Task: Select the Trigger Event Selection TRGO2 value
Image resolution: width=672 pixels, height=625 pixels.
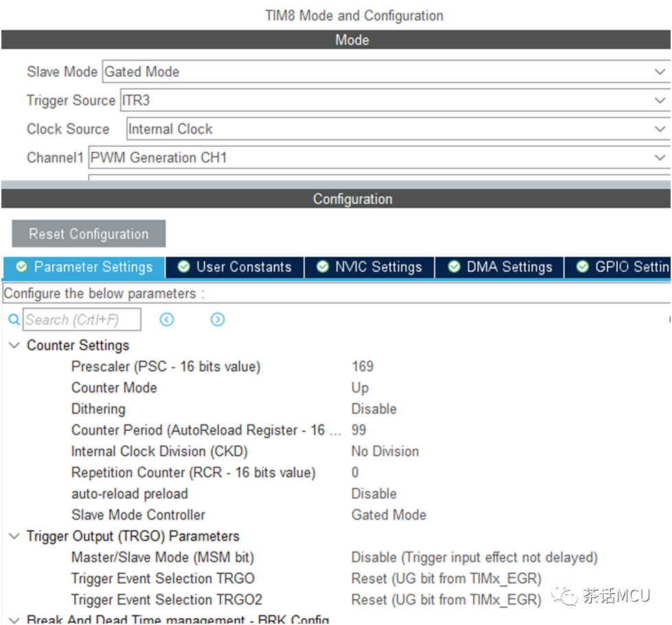Action: click(446, 600)
